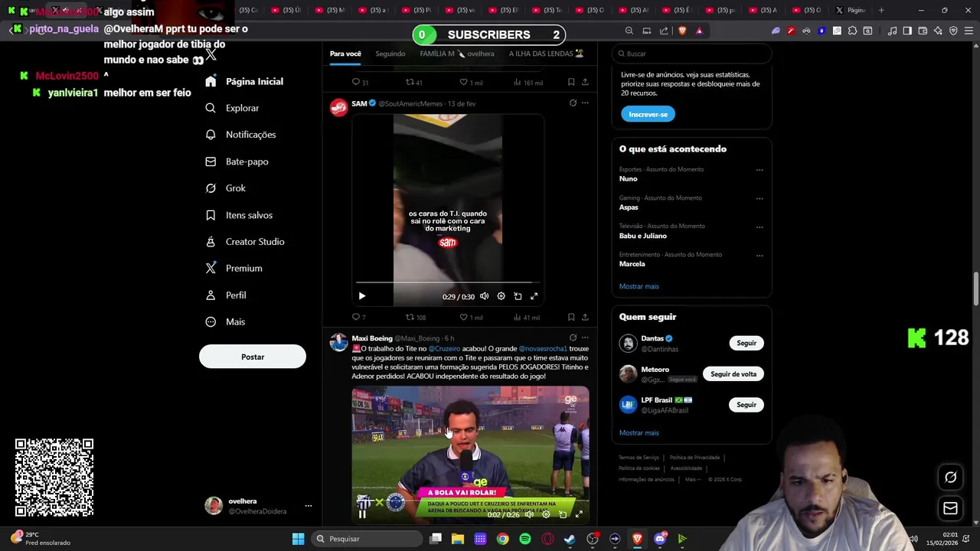Expand SAM video to fullscreen

pos(534,296)
